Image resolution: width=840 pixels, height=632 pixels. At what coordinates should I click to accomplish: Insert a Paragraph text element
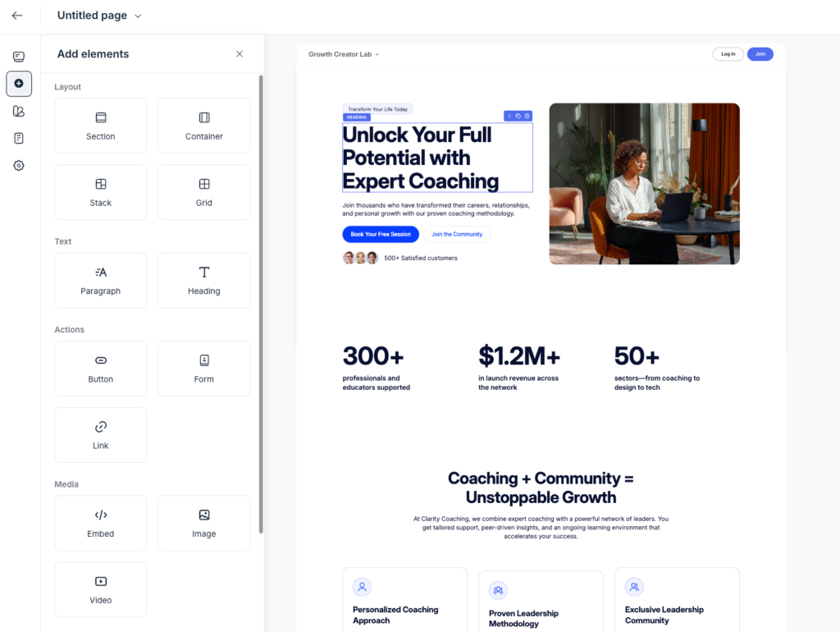[100, 281]
